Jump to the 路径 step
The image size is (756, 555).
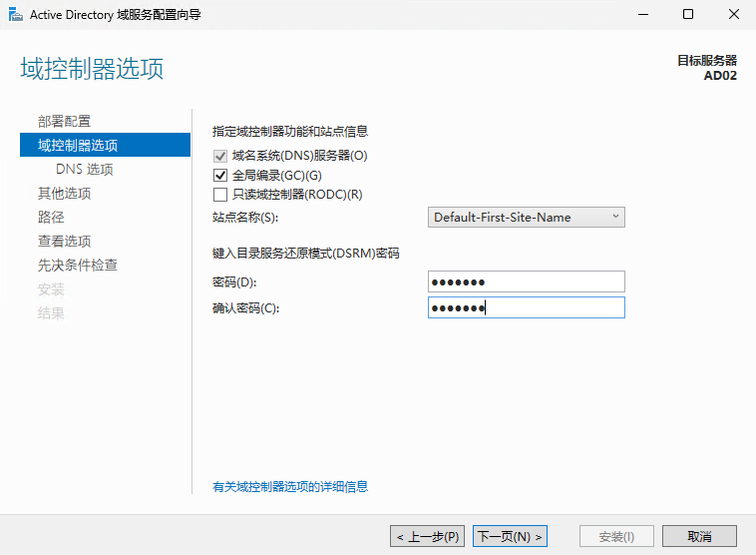51,217
